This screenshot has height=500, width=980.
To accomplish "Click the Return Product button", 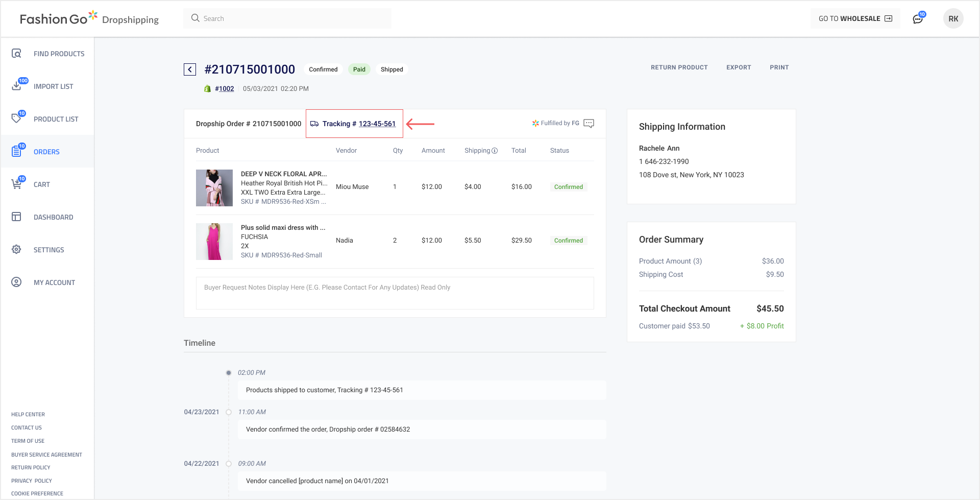I will pyautogui.click(x=679, y=67).
